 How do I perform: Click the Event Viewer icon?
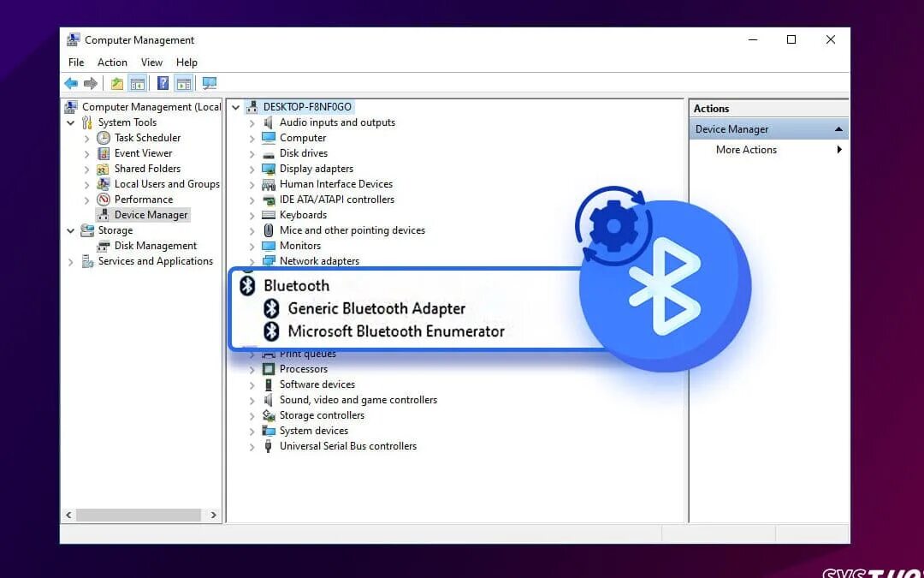point(104,153)
